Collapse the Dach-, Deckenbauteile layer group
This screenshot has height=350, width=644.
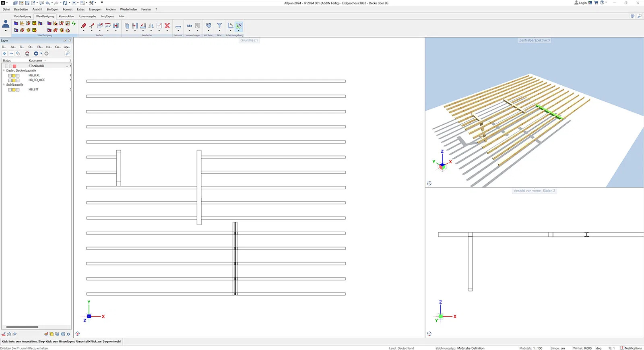(4, 70)
